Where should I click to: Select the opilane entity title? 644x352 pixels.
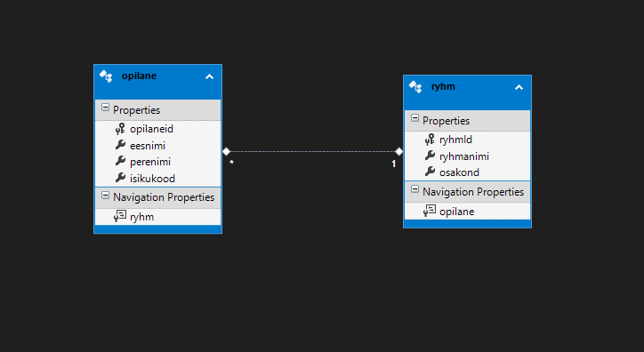[x=139, y=76]
